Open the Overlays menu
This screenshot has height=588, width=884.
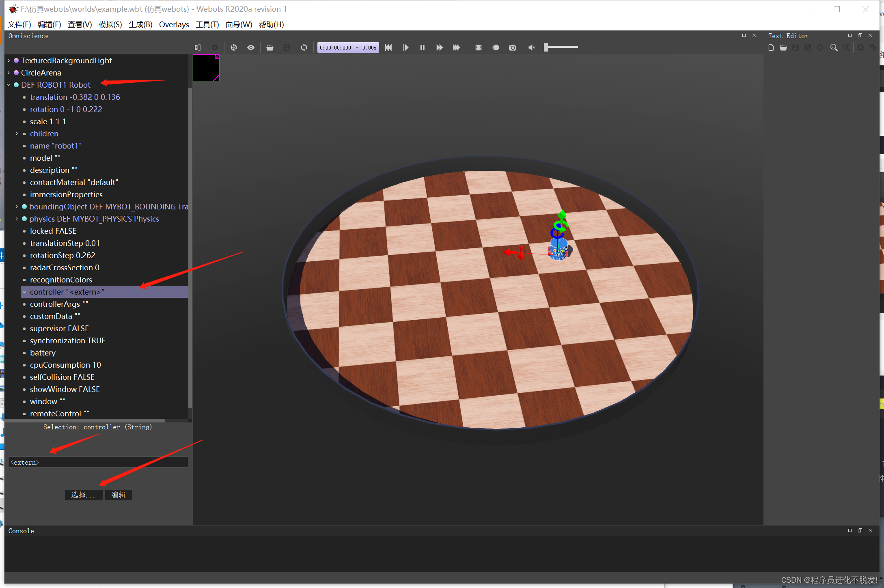click(x=174, y=24)
